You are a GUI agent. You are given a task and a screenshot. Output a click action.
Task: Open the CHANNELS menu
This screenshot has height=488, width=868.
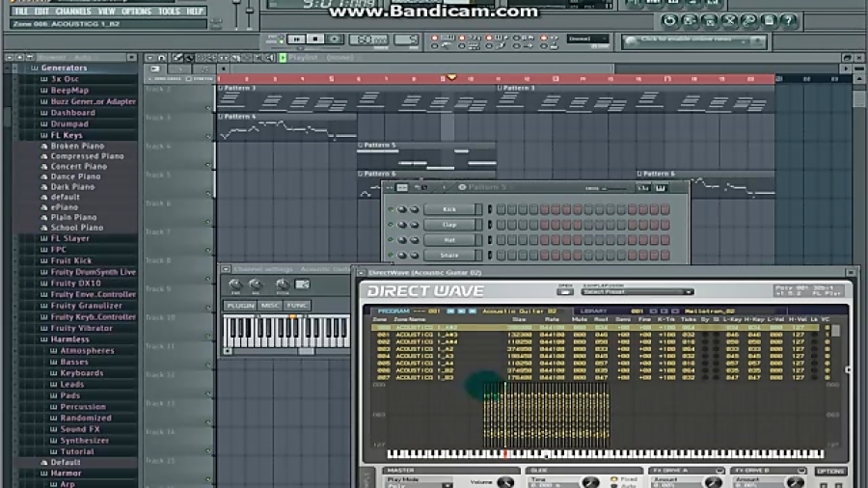(x=73, y=11)
